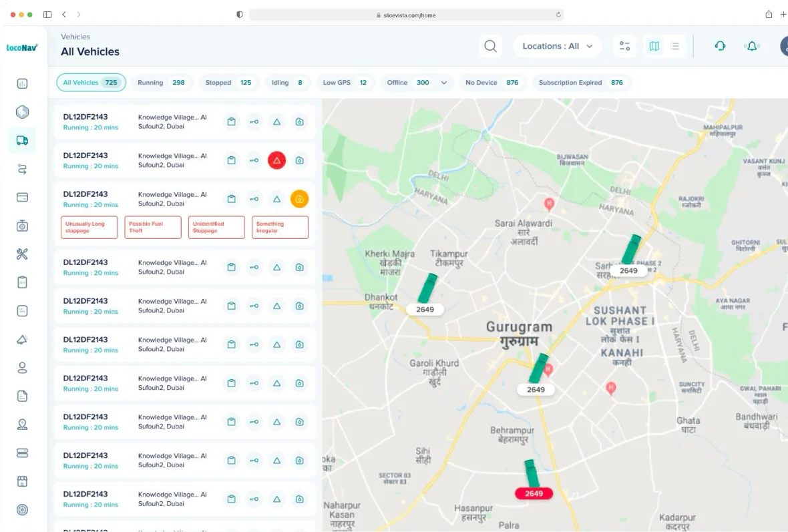This screenshot has width=788, height=532.
Task: Toggle the browser sidebar panel icon
Action: click(x=47, y=15)
